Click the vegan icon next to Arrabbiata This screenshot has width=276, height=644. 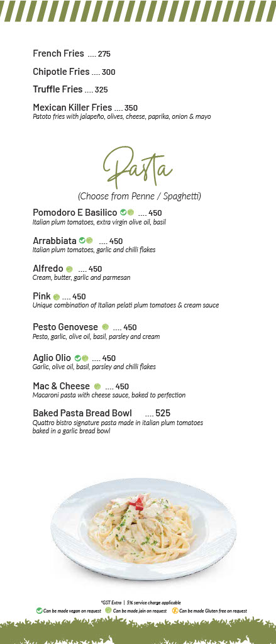pos(82,240)
